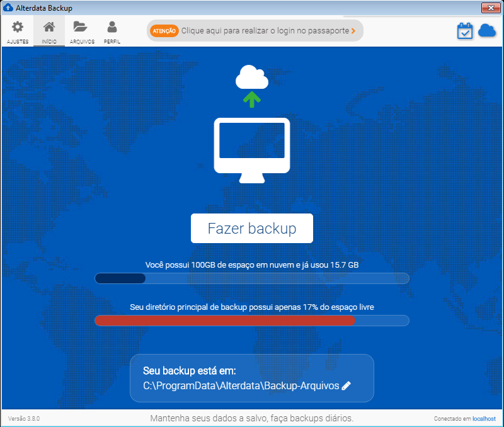Open the Perfil profile tab
Screen dimensions: 504x427
coord(112,31)
